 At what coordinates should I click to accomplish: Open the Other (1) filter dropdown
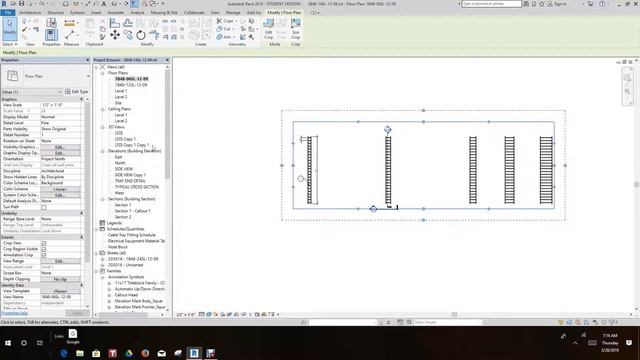click(31, 92)
